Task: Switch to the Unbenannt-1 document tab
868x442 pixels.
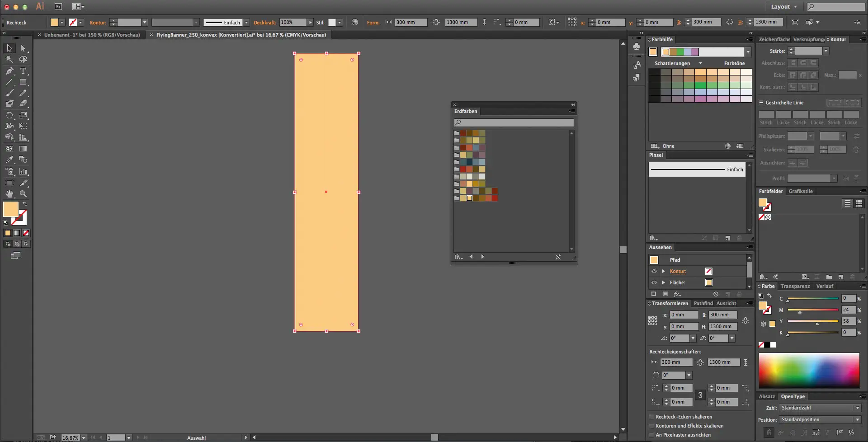Action: [92, 35]
